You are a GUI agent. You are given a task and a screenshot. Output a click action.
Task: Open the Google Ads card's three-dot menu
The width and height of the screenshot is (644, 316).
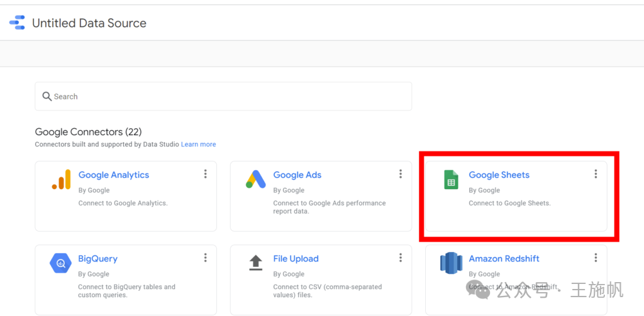pyautogui.click(x=401, y=174)
